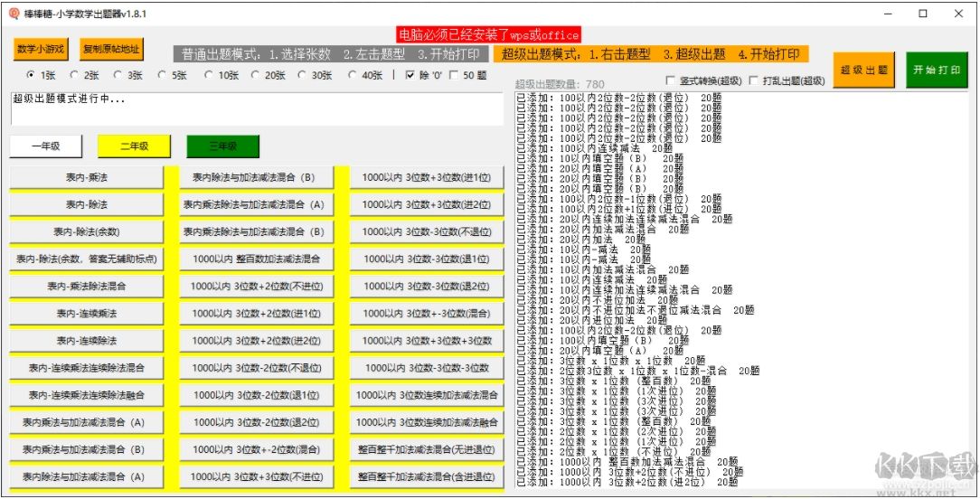Choose 表内乘法与加法减法混合 (B)
This screenshot has height=499, width=980.
coord(87,449)
